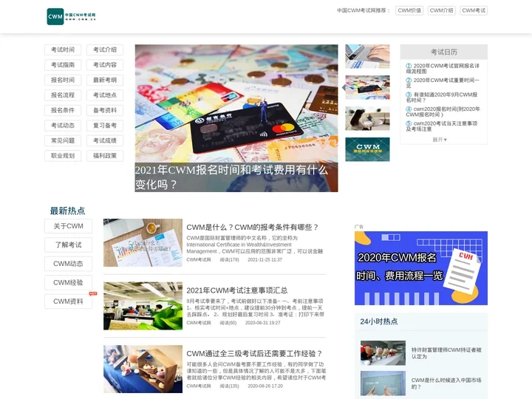Switch to 关于CWM tab
This screenshot has height=399, width=532.
click(68, 226)
